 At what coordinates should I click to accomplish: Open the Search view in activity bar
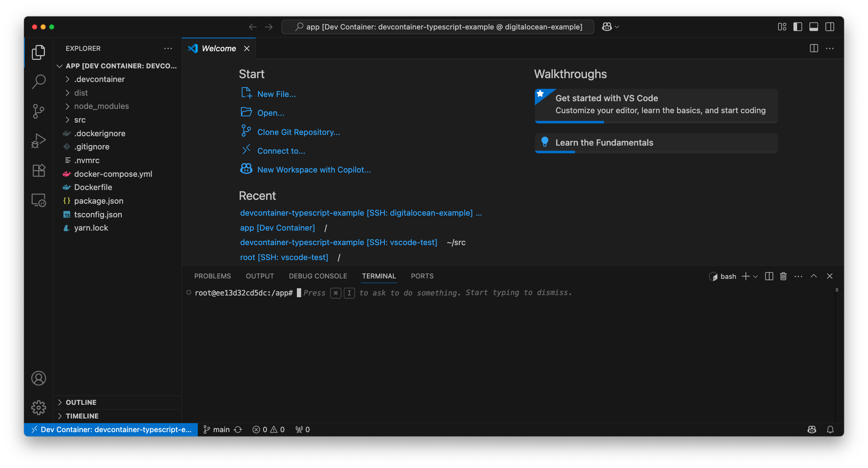pos(38,82)
